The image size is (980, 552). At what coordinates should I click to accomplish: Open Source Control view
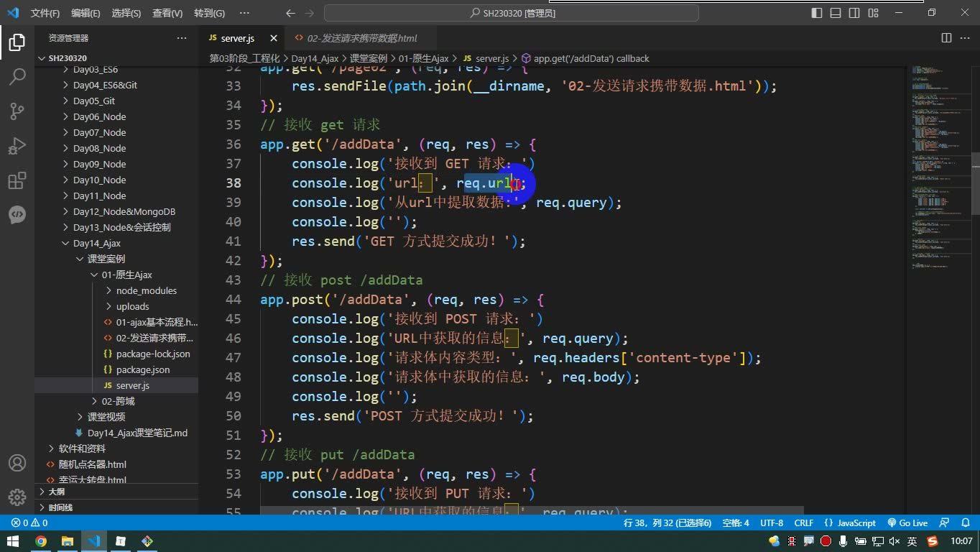pyautogui.click(x=17, y=111)
